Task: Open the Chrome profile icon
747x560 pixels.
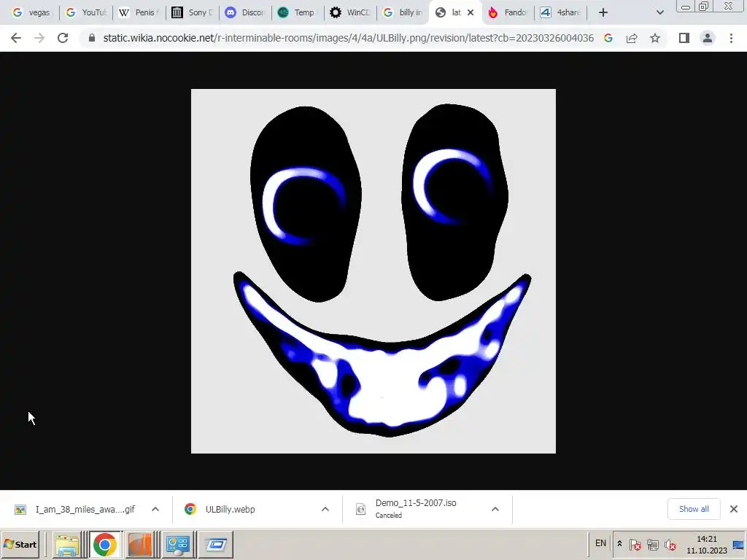Action: click(x=708, y=38)
